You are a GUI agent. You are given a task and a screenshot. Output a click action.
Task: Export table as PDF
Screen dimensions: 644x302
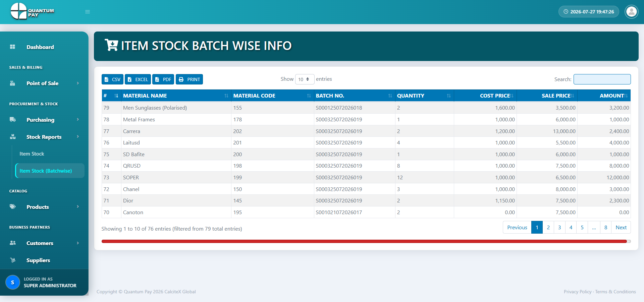pyautogui.click(x=163, y=79)
